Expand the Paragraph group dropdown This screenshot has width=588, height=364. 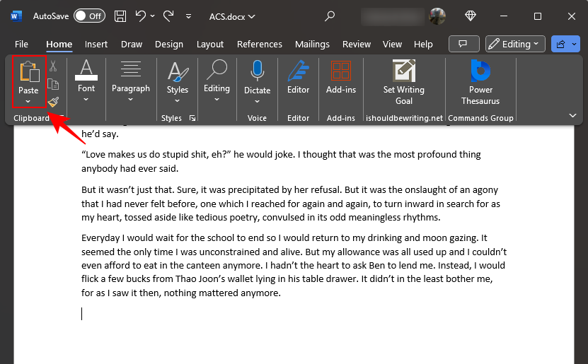pyautogui.click(x=131, y=100)
